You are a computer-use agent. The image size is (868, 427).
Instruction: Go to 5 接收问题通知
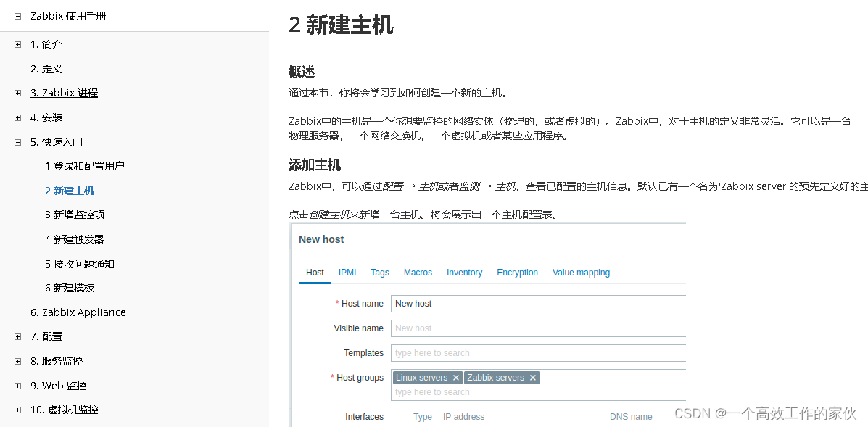80,264
